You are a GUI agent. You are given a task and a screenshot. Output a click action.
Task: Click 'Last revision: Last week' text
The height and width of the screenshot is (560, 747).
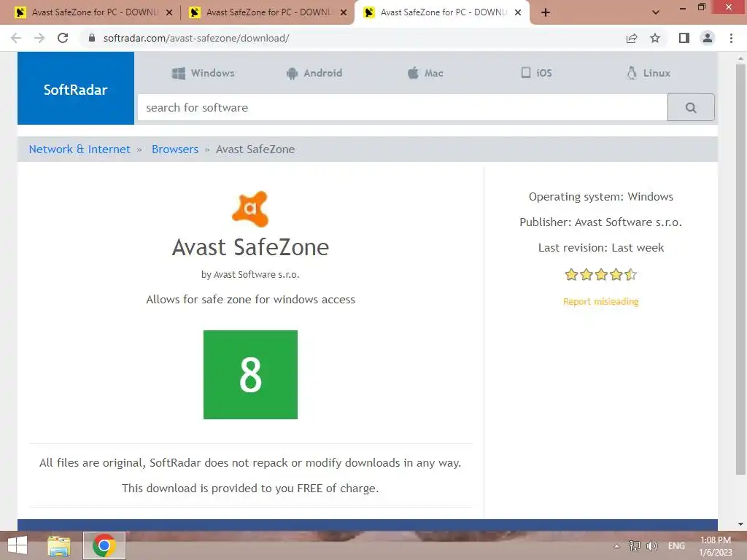pyautogui.click(x=601, y=248)
